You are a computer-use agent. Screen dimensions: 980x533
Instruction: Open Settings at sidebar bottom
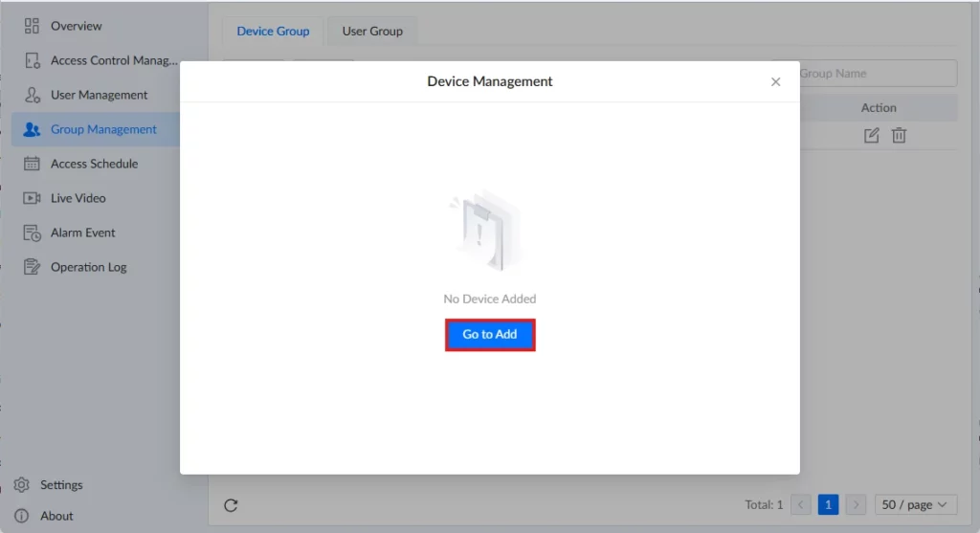[61, 485]
